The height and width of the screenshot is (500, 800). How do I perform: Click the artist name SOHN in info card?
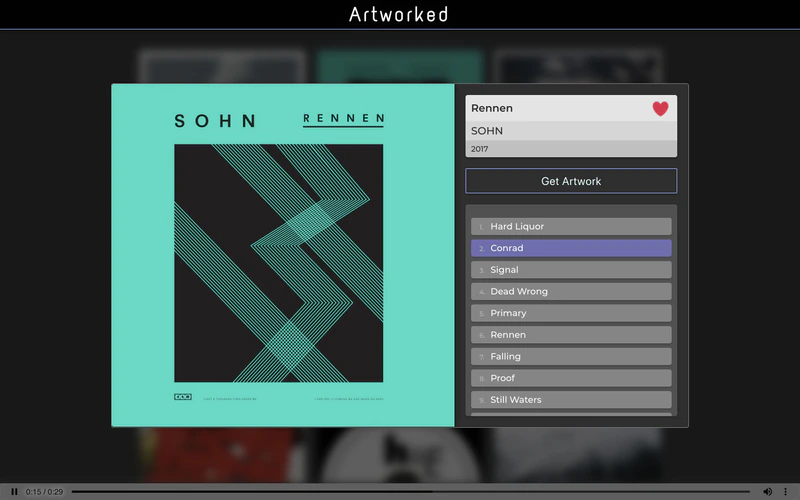(487, 131)
